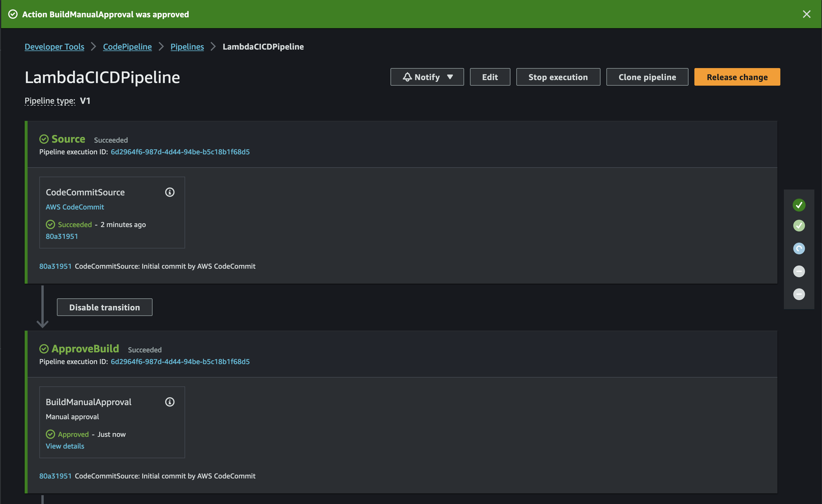
Task: Click Stop execution button
Action: click(558, 77)
